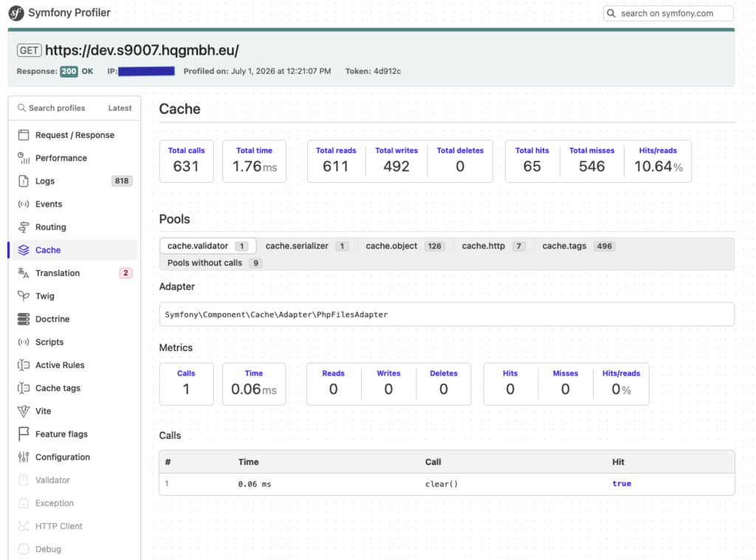
Task: Click the Cache tags icon
Action: [x=23, y=388]
